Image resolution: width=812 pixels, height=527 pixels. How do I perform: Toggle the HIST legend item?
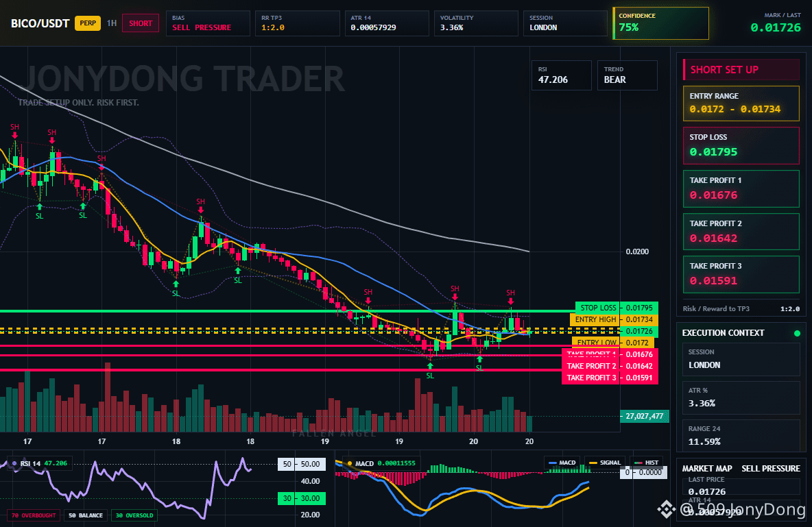(647, 463)
